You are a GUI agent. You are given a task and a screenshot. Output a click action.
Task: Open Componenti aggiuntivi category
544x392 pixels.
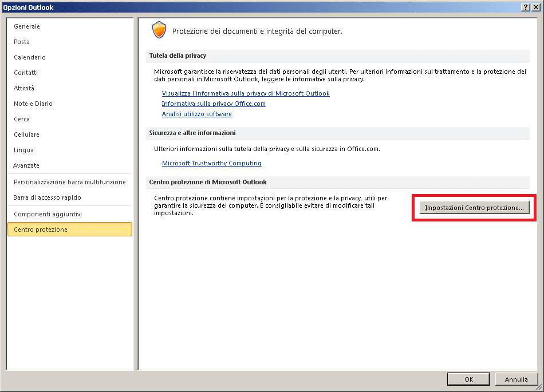coord(69,214)
